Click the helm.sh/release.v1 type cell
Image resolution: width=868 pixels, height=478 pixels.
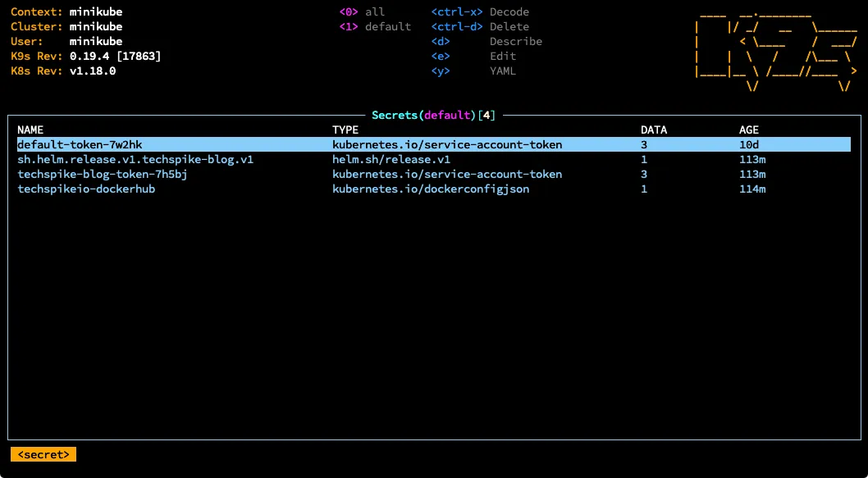[x=391, y=160]
